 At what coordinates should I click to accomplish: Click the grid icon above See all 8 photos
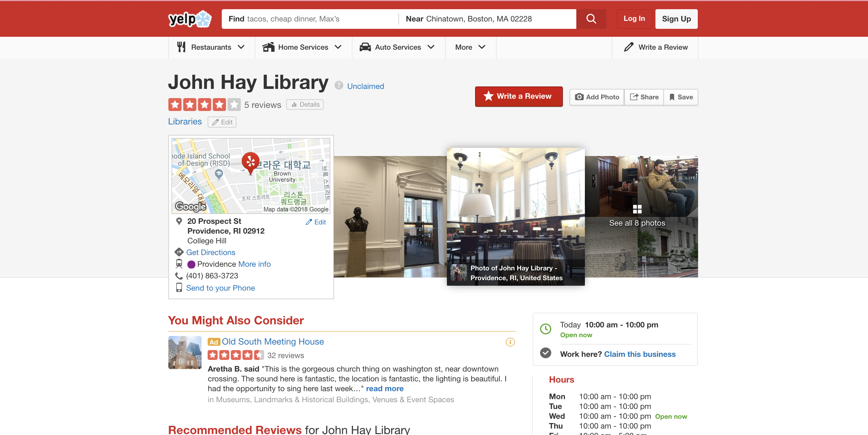click(637, 209)
